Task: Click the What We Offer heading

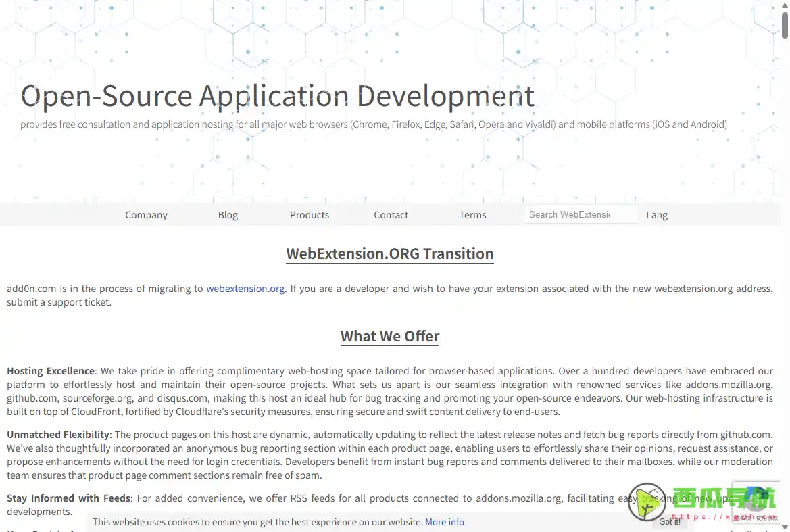Action: (390, 337)
